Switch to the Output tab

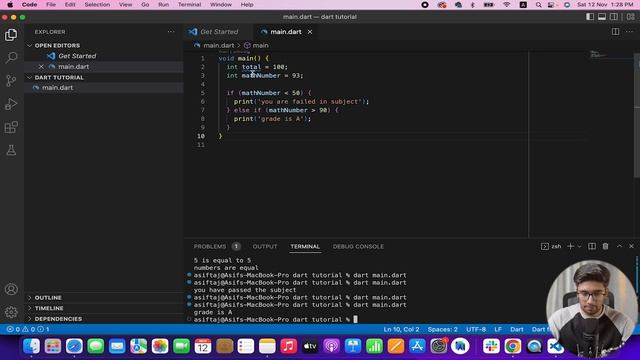click(265, 247)
